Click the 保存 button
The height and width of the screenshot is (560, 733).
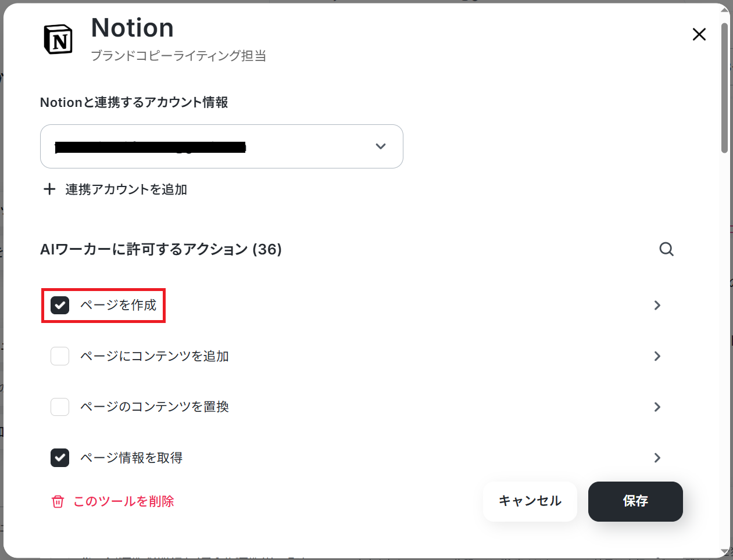point(635,501)
